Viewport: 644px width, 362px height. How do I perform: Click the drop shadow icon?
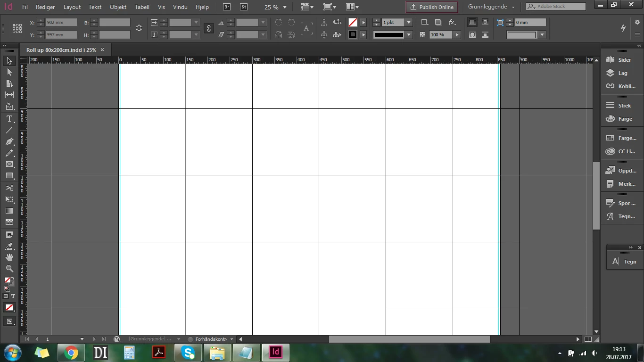(438, 23)
